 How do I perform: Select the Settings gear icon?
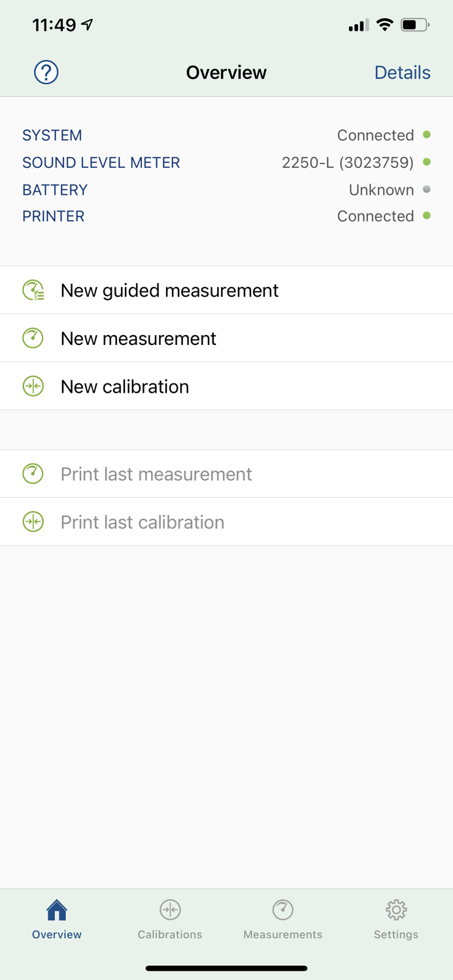[395, 909]
